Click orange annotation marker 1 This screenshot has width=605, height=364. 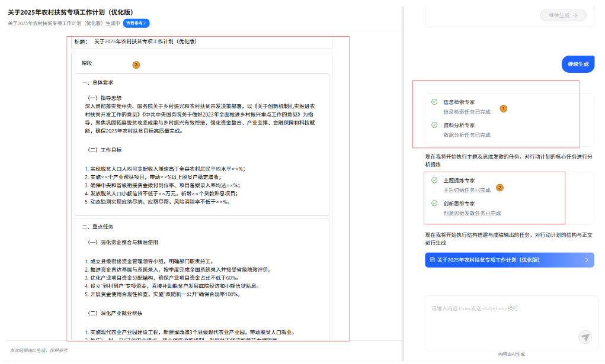tap(503, 108)
